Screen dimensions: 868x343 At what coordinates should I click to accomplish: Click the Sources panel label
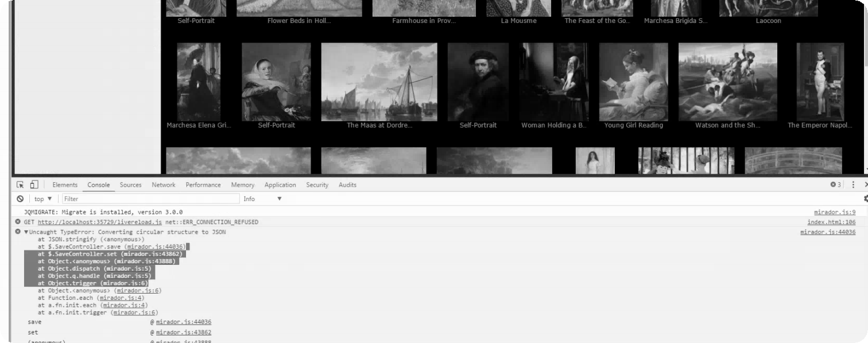coord(130,184)
